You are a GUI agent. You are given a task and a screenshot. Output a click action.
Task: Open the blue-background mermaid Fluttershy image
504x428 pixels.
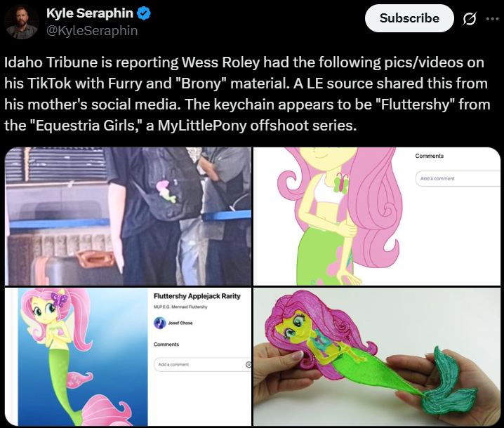[128, 356]
